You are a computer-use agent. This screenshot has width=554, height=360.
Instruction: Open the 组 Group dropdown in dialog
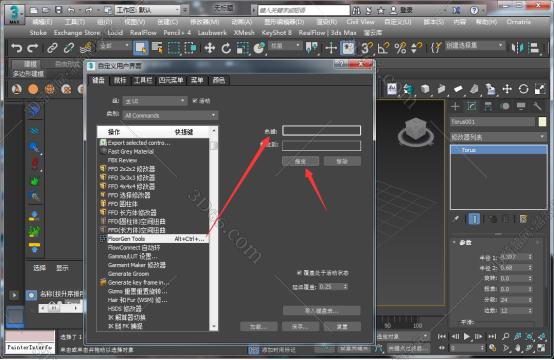point(155,101)
